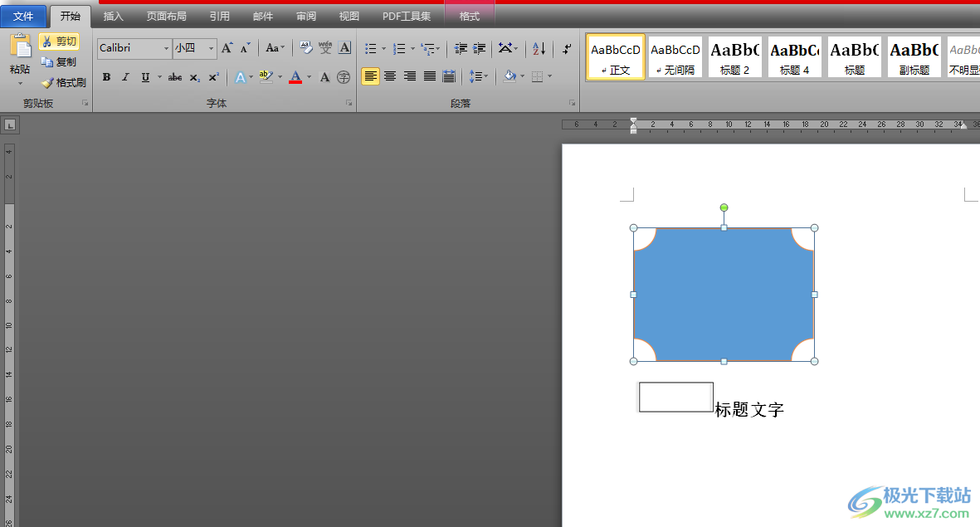Switch to the 邮件 (Mailings) tab
This screenshot has height=527, width=980.
tap(263, 17)
